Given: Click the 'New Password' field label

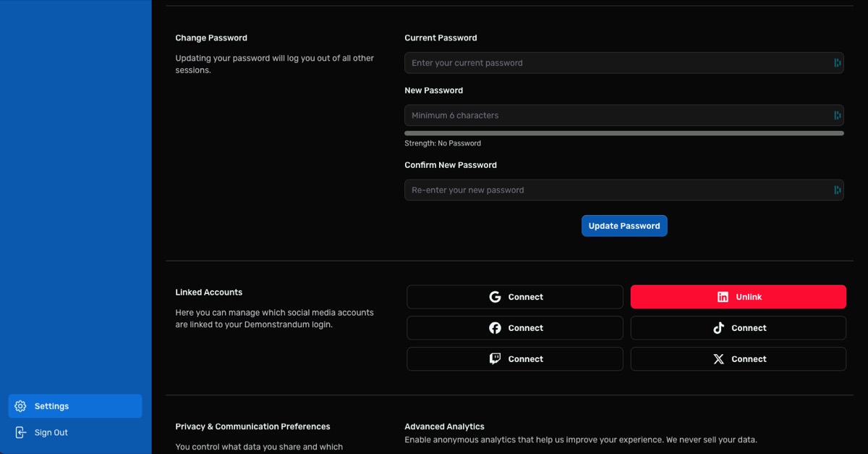Looking at the screenshot, I should coord(433,91).
